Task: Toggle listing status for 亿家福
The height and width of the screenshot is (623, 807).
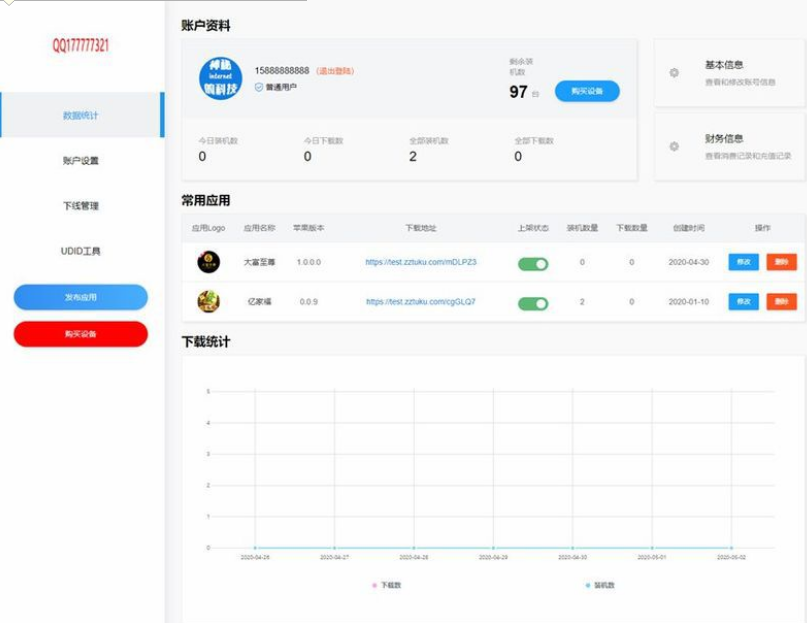Action: 533,303
